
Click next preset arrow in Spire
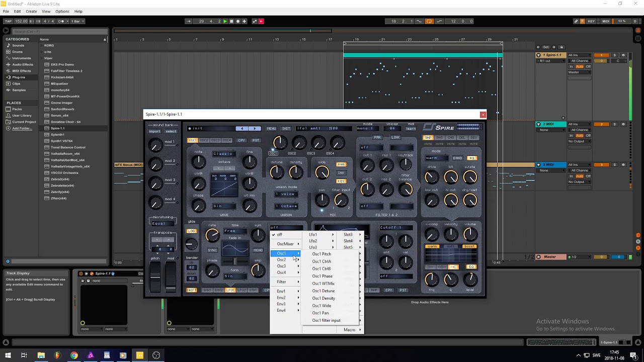coord(255,128)
